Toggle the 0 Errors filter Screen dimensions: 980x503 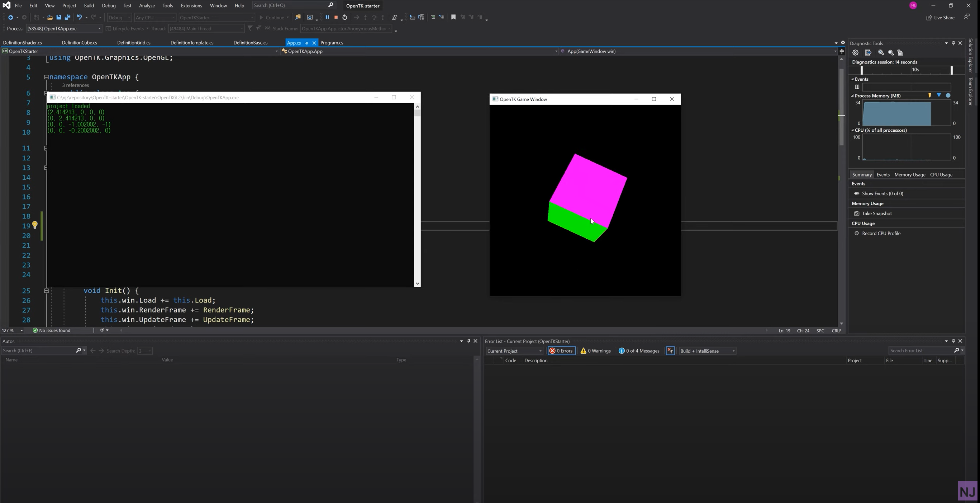(x=561, y=351)
